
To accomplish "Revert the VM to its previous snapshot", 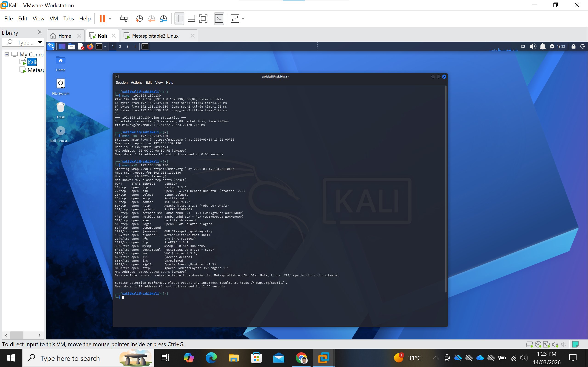I will (152, 19).
